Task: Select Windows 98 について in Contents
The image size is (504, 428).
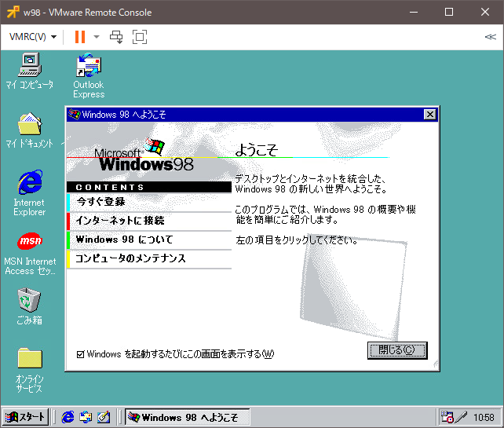Action: 149,240
